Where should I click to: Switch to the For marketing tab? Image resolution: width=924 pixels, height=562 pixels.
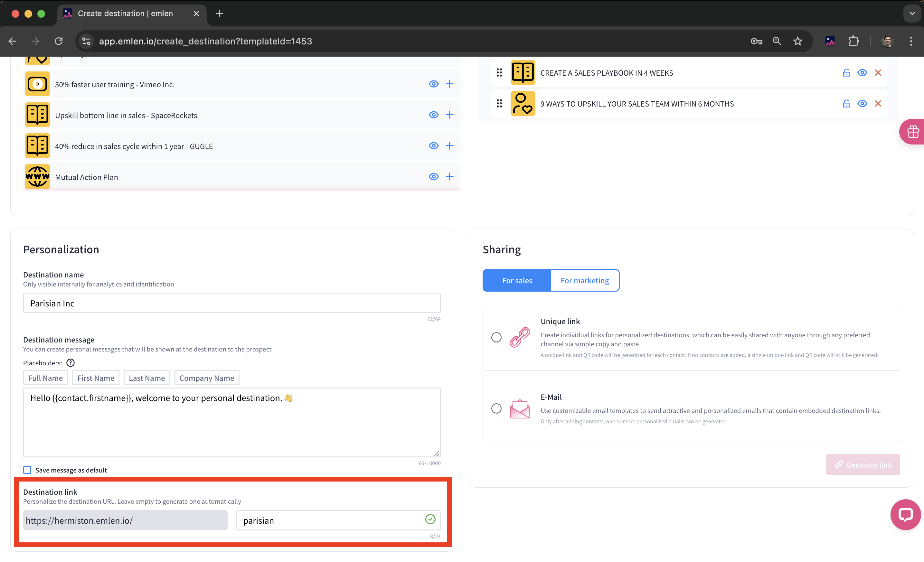[x=584, y=280]
